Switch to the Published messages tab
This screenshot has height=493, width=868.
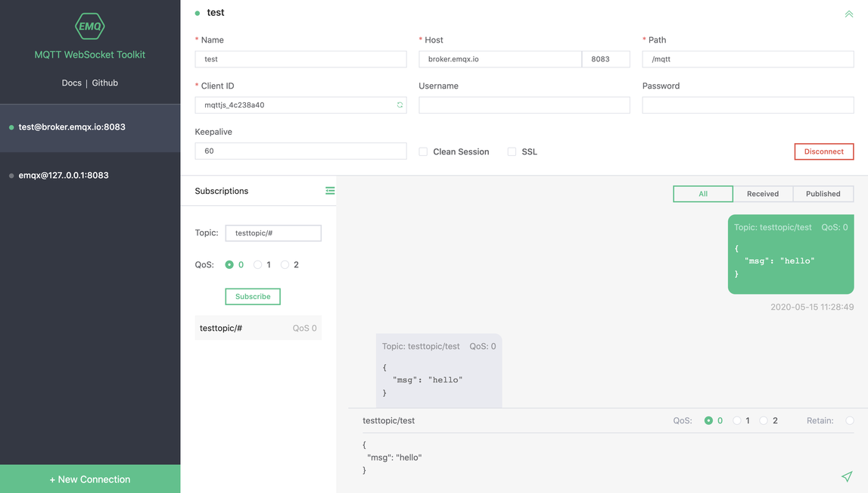(823, 194)
